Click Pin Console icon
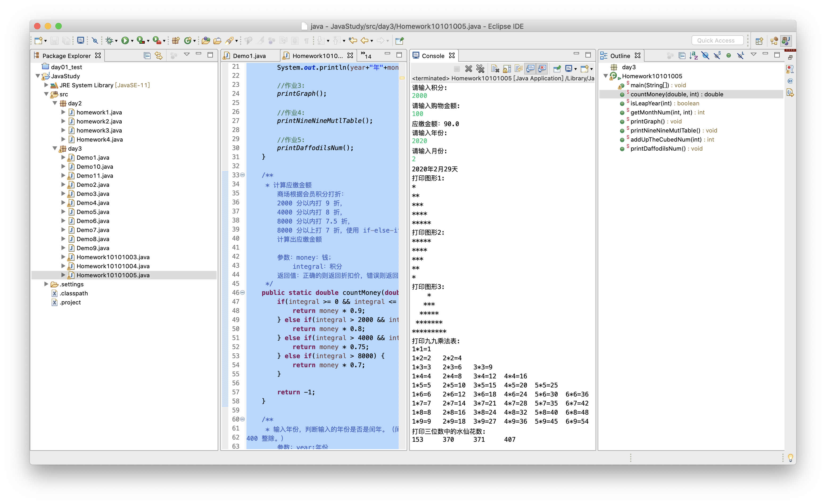Viewport: 826px width, 504px height. click(557, 69)
